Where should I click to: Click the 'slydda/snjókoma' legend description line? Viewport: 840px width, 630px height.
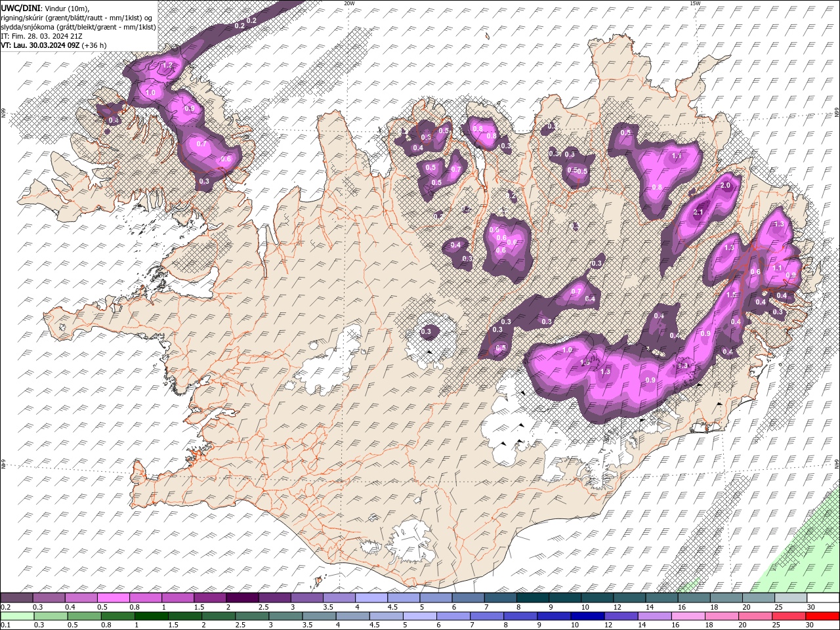(x=78, y=26)
